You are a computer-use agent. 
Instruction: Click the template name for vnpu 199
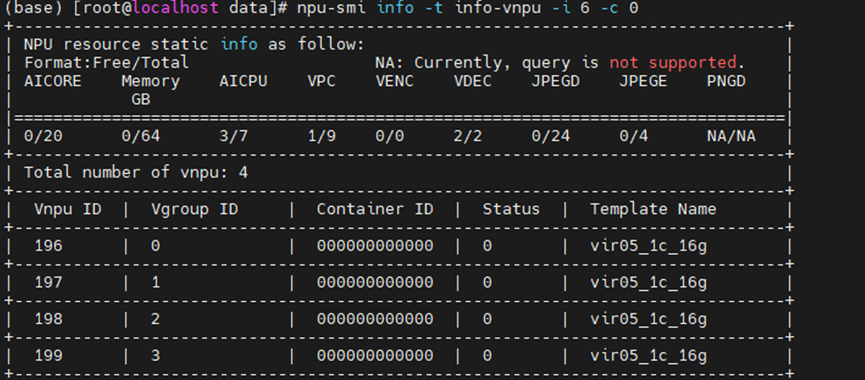[648, 356]
